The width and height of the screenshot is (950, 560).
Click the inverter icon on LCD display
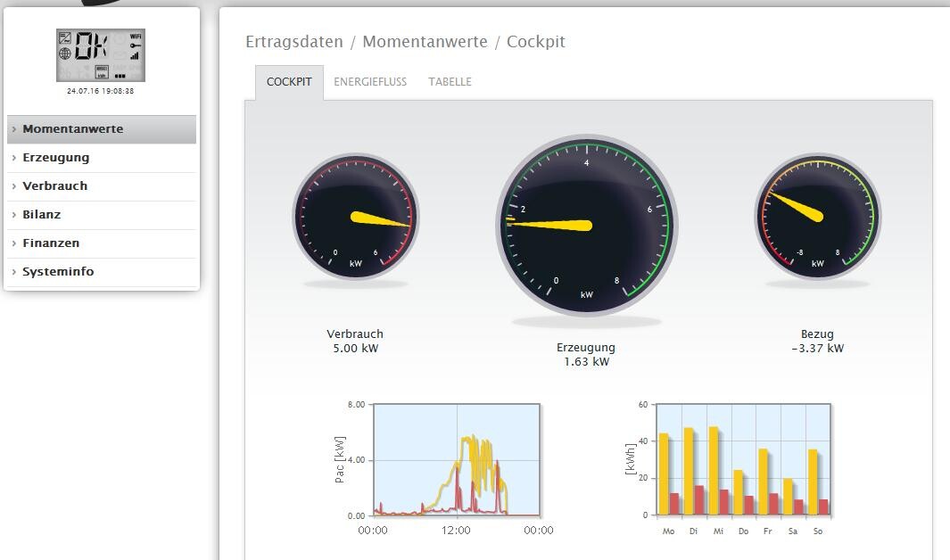coord(65,38)
